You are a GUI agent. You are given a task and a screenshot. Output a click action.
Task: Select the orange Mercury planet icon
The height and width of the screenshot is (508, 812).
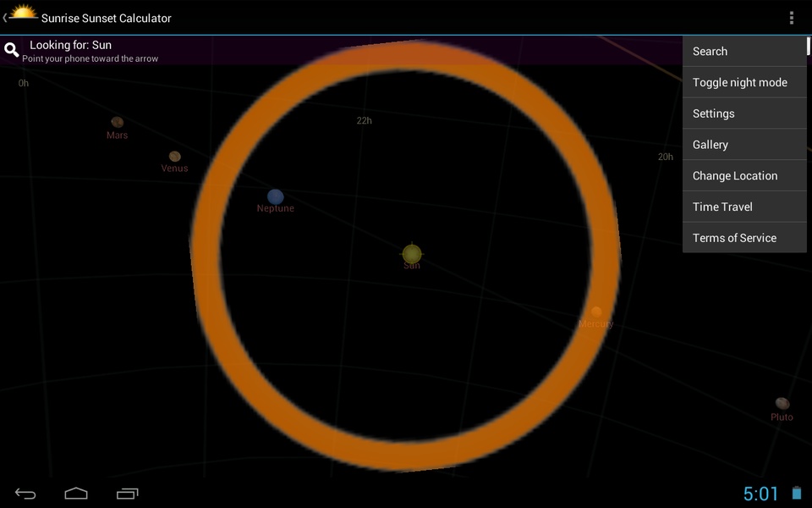click(596, 311)
